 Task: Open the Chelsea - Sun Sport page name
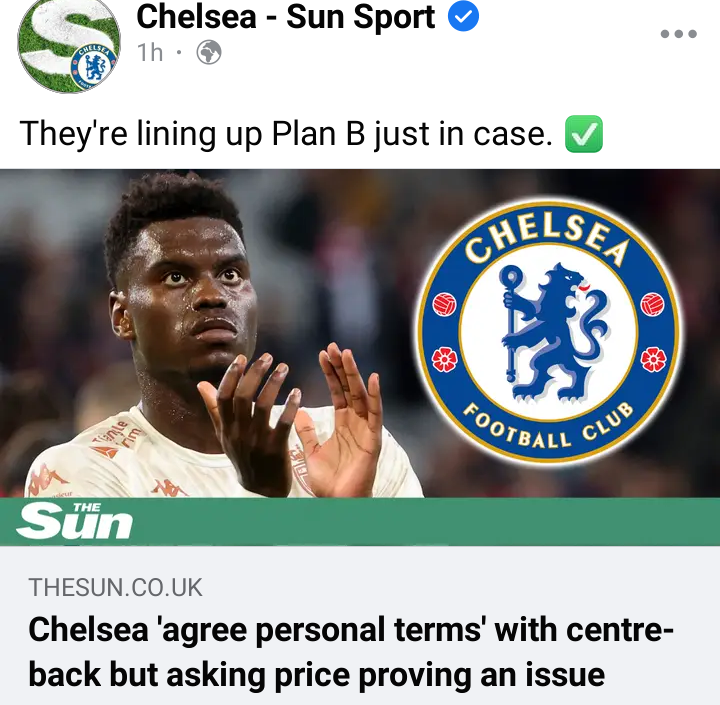pos(285,17)
